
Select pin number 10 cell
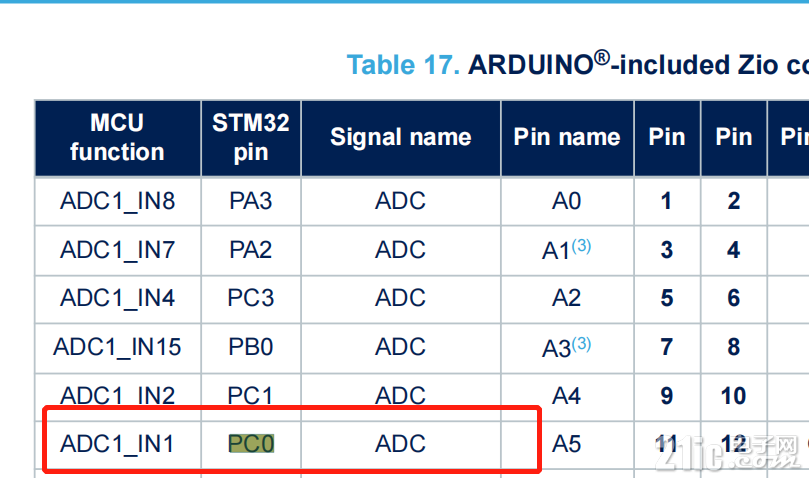pos(734,396)
